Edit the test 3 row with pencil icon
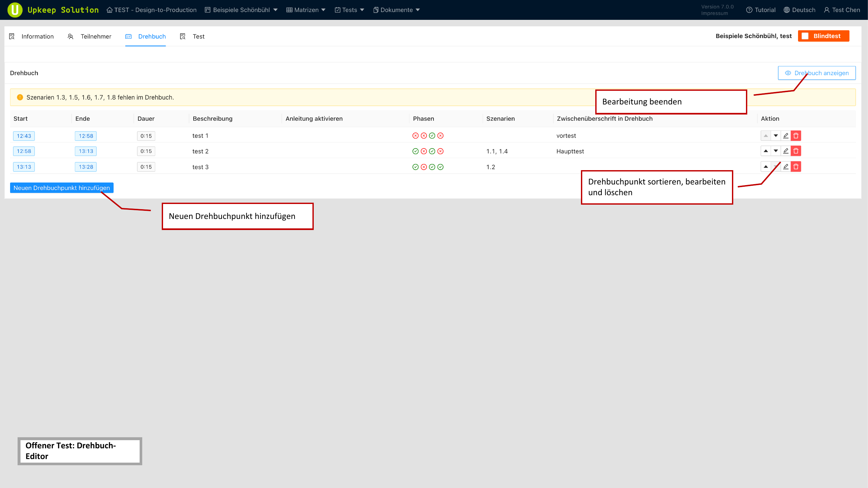This screenshot has width=868, height=488. coord(785,167)
